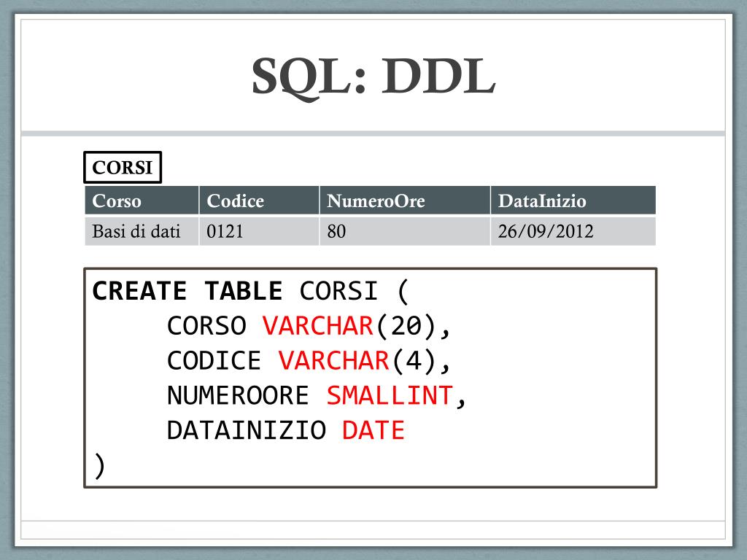Click the CODICE field name in code

pos(214,361)
